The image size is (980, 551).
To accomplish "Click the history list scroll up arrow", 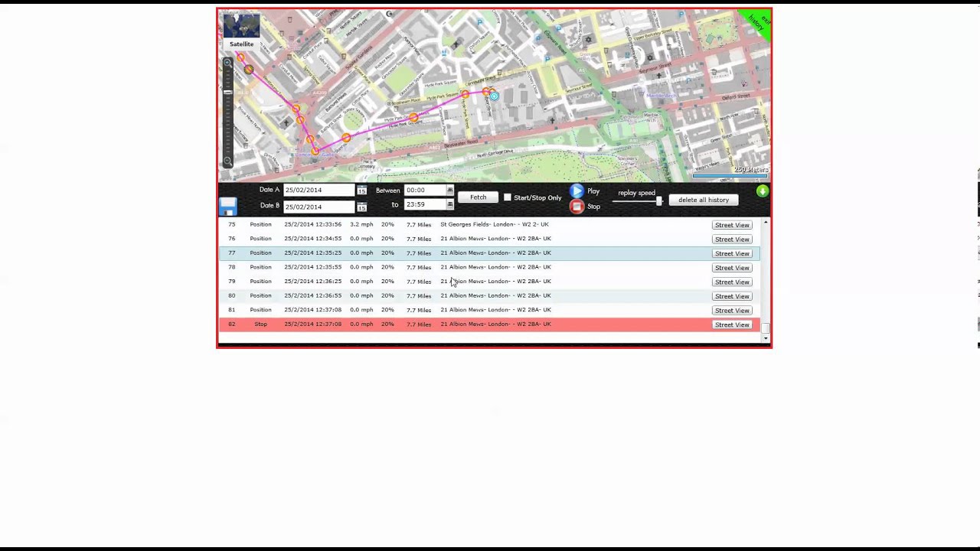I will [766, 223].
